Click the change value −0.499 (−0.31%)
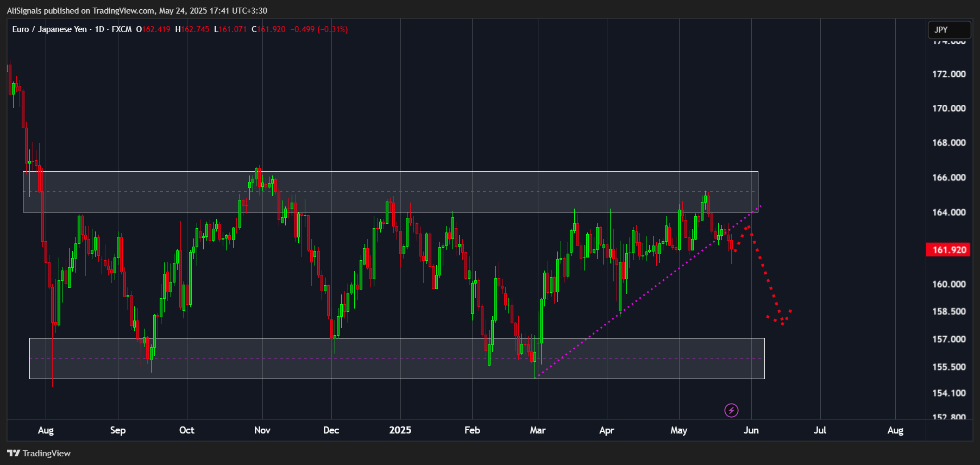Screen dimensions: 980x465 click(x=319, y=29)
